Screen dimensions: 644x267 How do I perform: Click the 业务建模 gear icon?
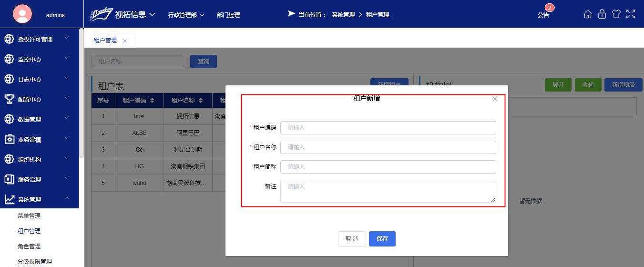10,139
